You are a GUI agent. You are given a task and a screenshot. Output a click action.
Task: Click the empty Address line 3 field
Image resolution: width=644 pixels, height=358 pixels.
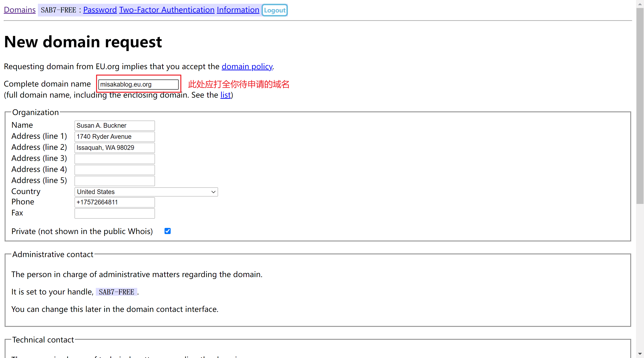[x=114, y=159]
